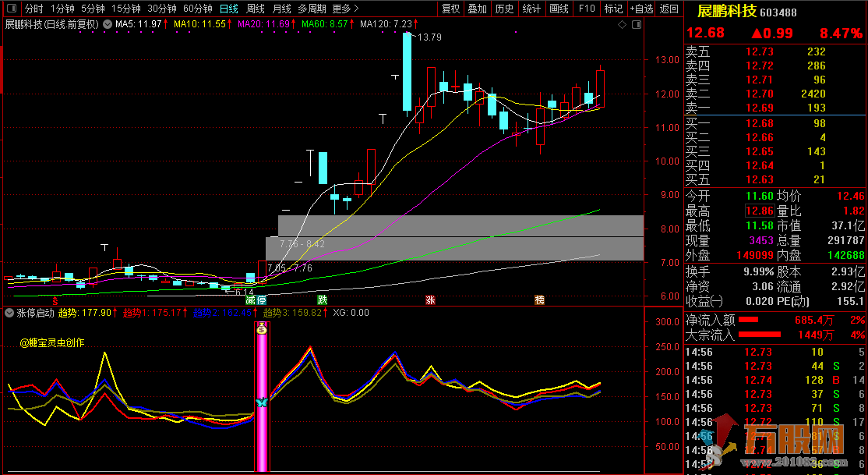Click the 标记 mark button
Screen dimensions: 868x475
tap(613, 9)
